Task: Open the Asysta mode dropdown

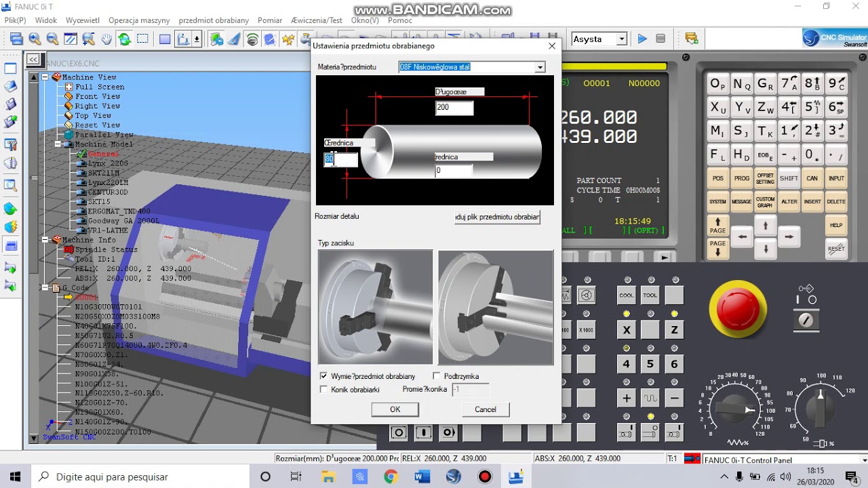Action: [x=621, y=39]
